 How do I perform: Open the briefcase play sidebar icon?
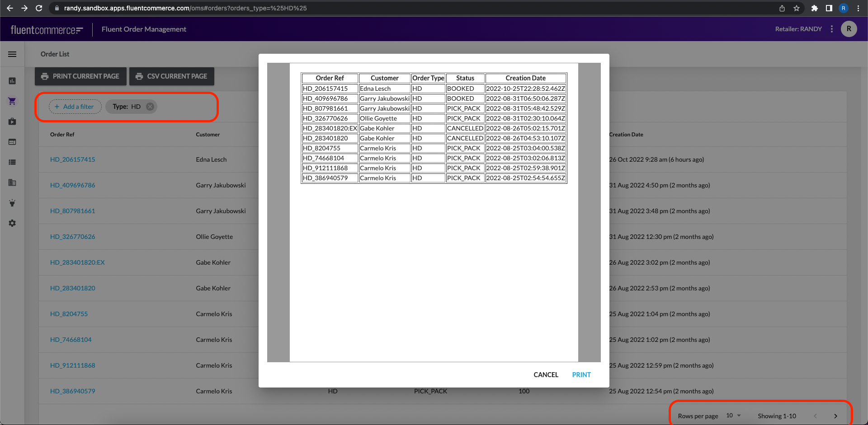point(12,121)
